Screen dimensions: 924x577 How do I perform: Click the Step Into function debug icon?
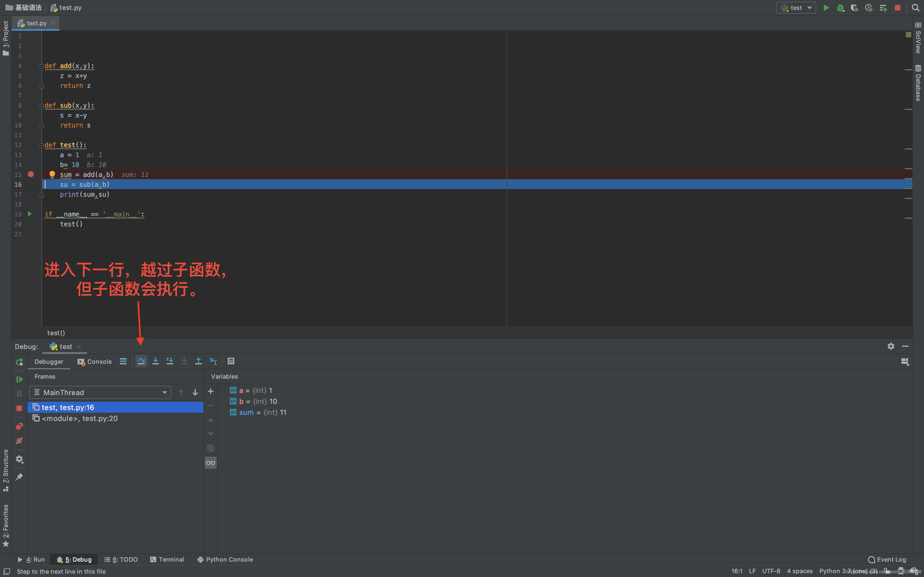155,361
